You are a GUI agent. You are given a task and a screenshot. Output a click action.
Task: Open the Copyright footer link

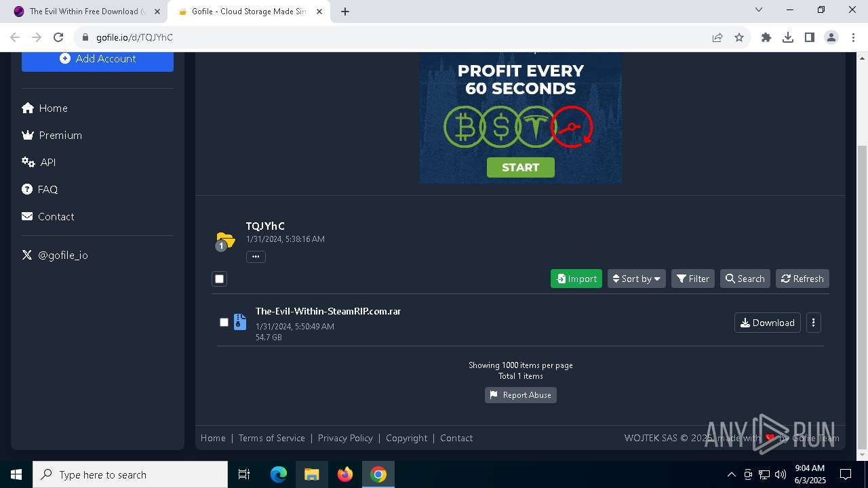pos(407,438)
